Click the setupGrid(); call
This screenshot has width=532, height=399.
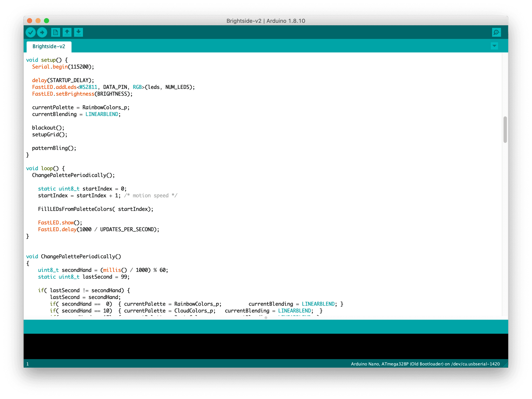(x=50, y=135)
